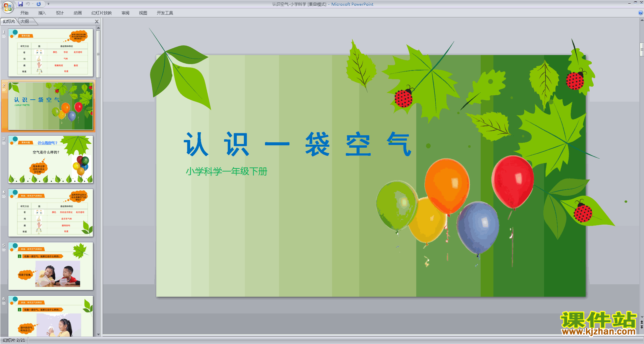This screenshot has height=344, width=644.
Task: Open the 插入 ribbon tab
Action: (42, 13)
